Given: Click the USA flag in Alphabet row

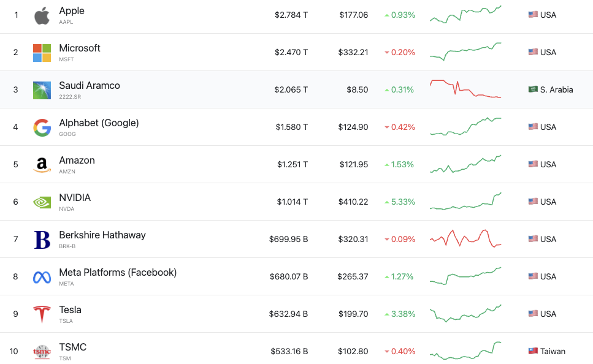Looking at the screenshot, I should click(533, 127).
